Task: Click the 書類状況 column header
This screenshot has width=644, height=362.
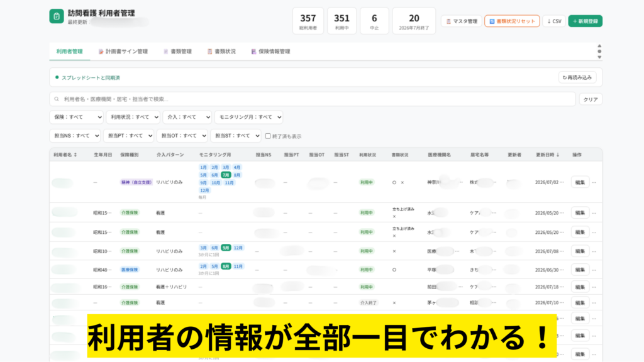Action: pyautogui.click(x=399, y=155)
